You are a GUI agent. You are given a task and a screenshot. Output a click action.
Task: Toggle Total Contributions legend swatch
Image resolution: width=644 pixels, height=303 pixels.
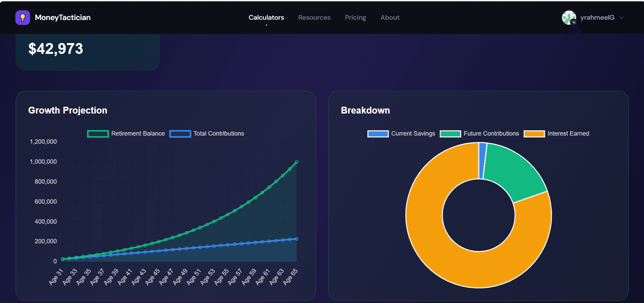coord(180,134)
